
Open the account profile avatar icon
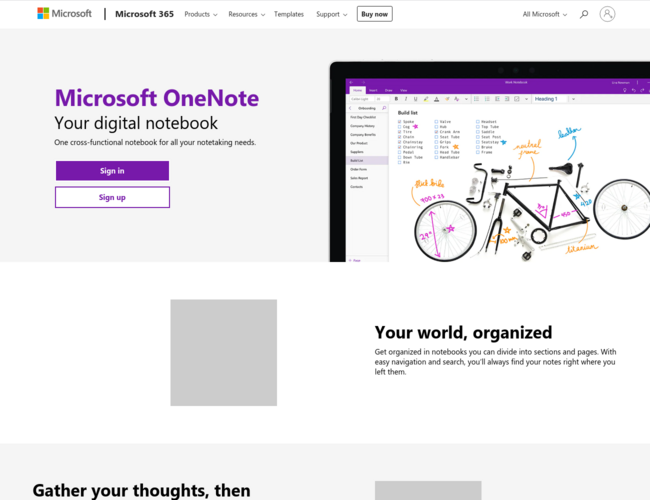pos(607,14)
